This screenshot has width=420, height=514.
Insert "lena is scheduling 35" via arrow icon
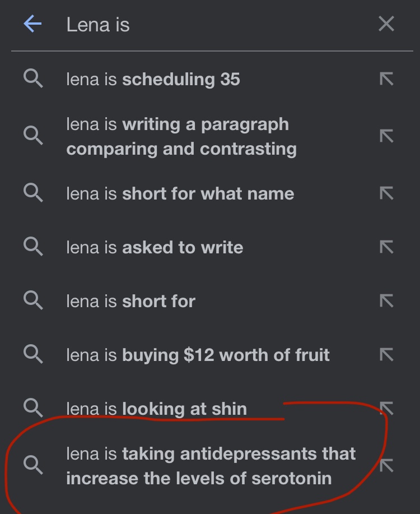386,79
